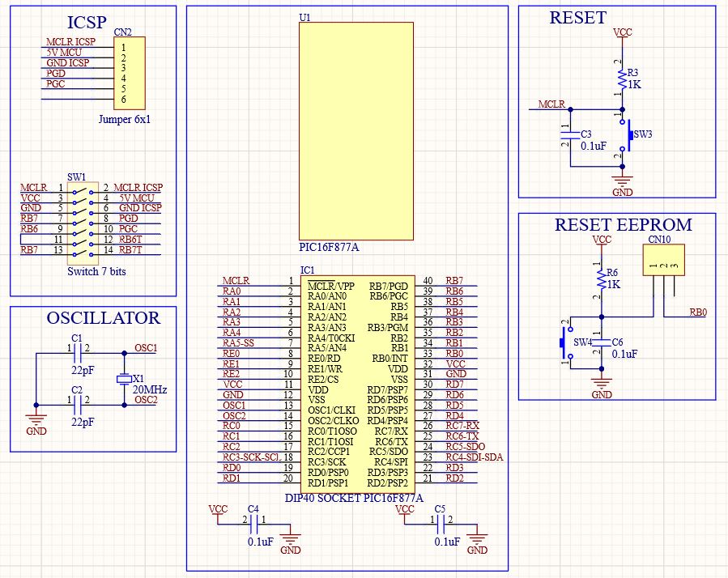
Task: Click the OSC1 net label beside the crystal
Action: tap(145, 348)
